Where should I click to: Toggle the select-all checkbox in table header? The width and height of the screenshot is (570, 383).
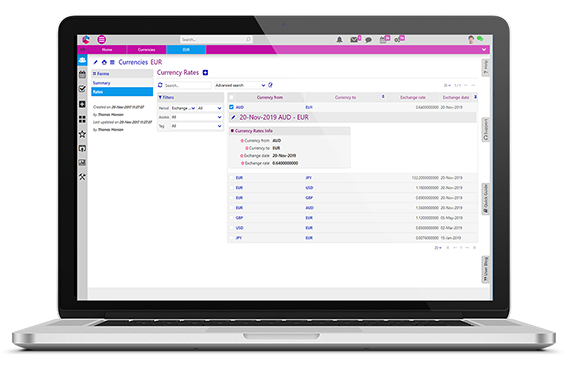click(231, 97)
